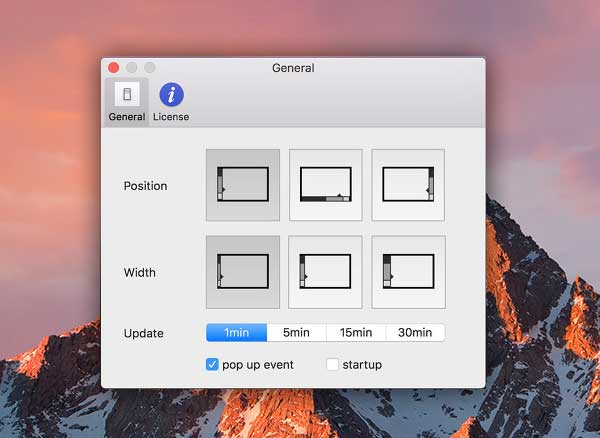Select the bottom position option
The image size is (600, 438).
tap(326, 185)
